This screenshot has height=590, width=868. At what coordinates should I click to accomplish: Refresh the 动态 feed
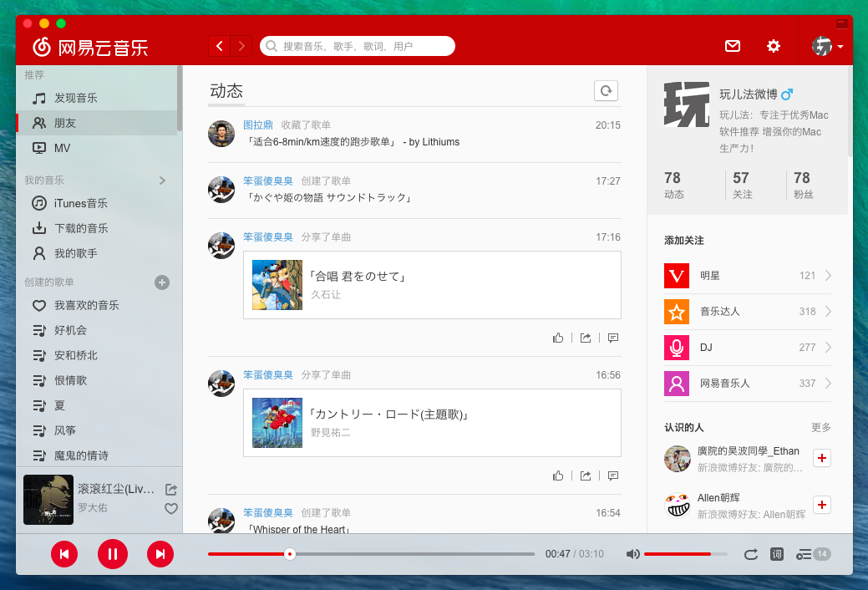click(x=606, y=90)
